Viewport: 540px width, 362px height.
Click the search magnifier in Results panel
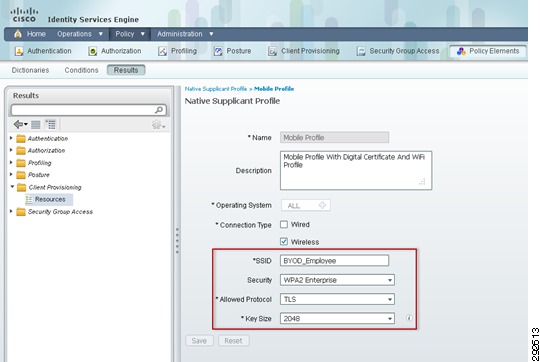pyautogui.click(x=159, y=110)
